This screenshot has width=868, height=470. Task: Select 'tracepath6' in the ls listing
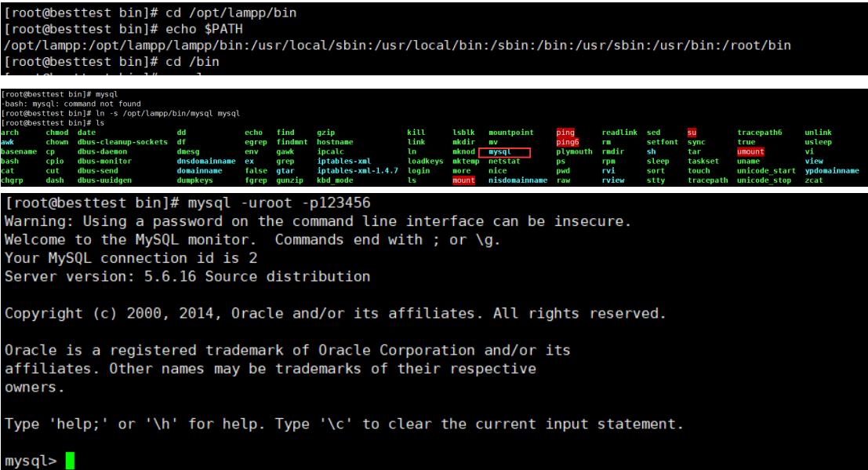click(x=760, y=133)
